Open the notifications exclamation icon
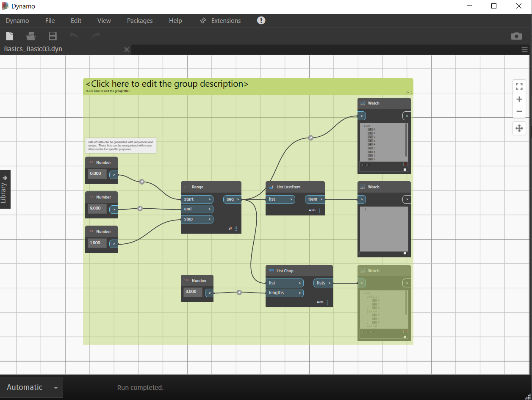Screen dimensions: 532x400 click(261, 20)
